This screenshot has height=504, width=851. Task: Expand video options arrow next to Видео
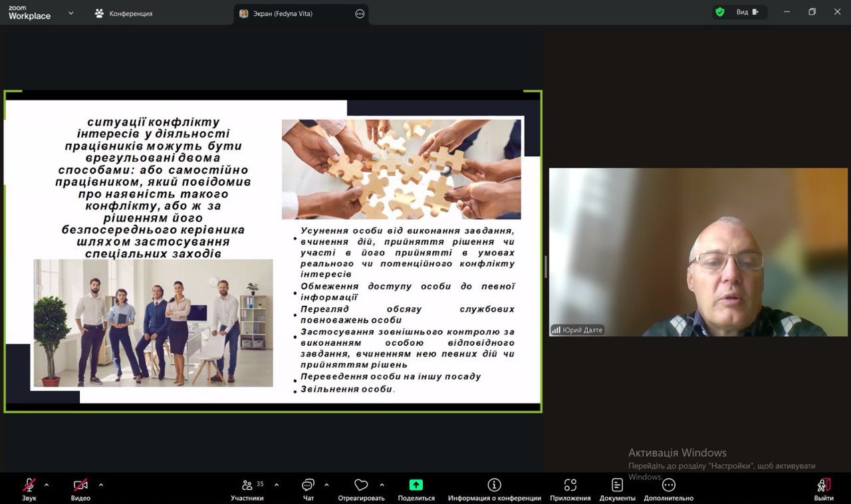click(x=101, y=485)
